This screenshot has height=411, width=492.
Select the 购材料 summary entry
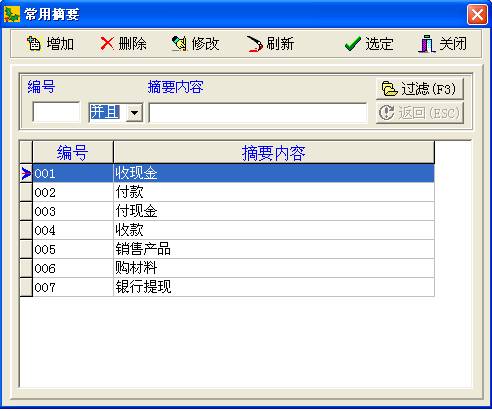pyautogui.click(x=136, y=268)
